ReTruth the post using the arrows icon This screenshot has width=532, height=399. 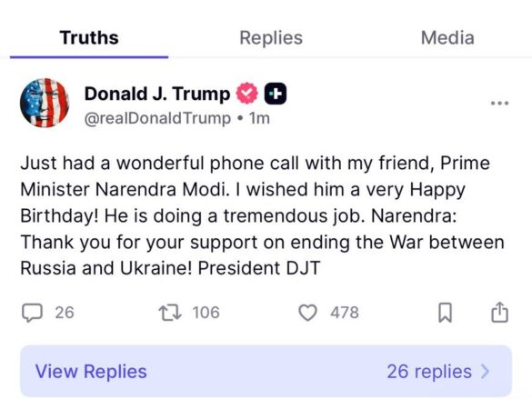170,313
